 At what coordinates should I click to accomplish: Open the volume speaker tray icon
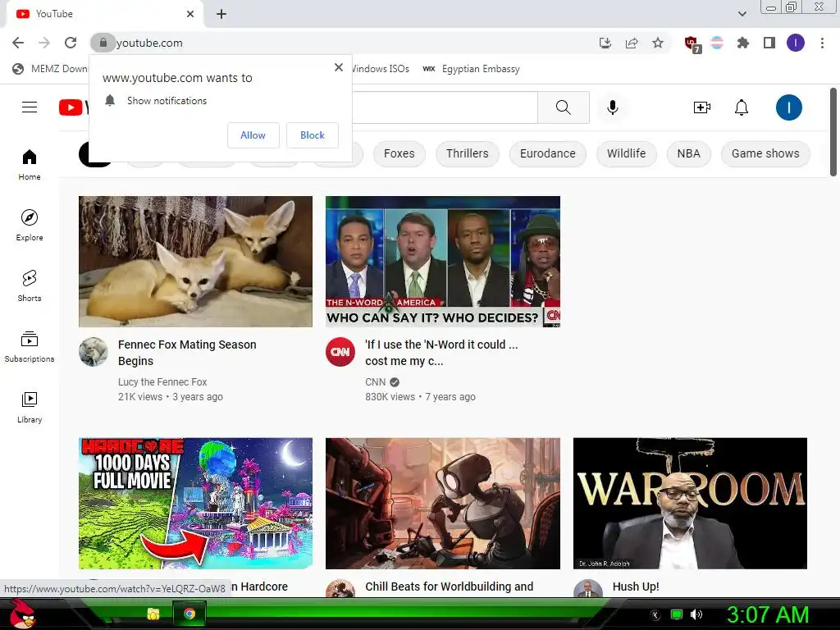696,614
